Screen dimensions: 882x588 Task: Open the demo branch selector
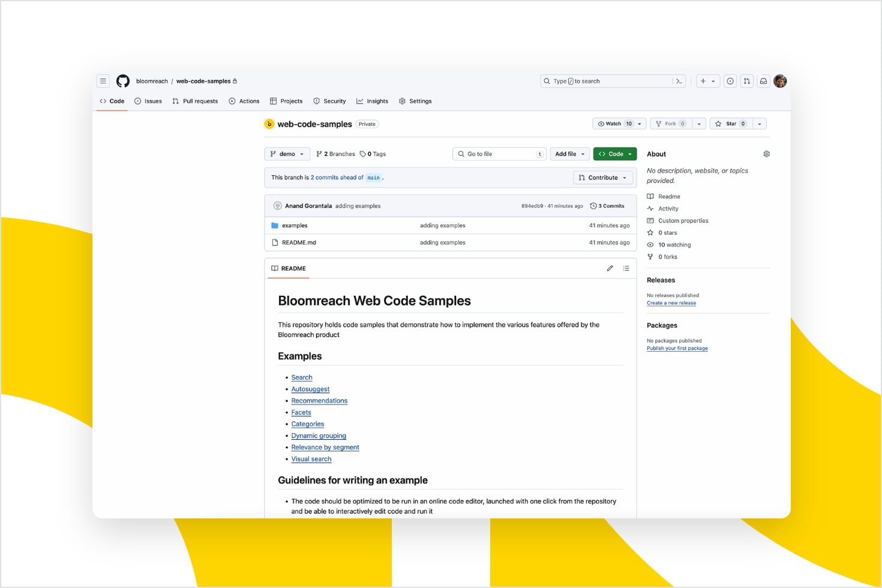(287, 154)
